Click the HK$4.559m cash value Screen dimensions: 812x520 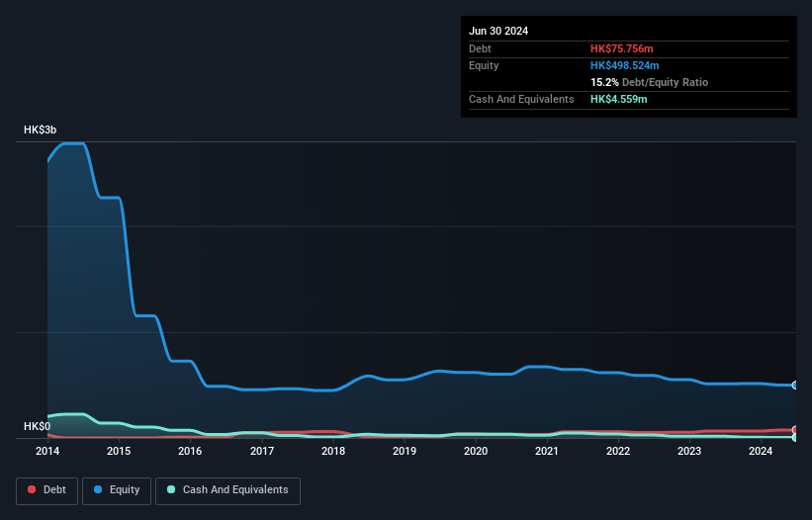click(618, 99)
